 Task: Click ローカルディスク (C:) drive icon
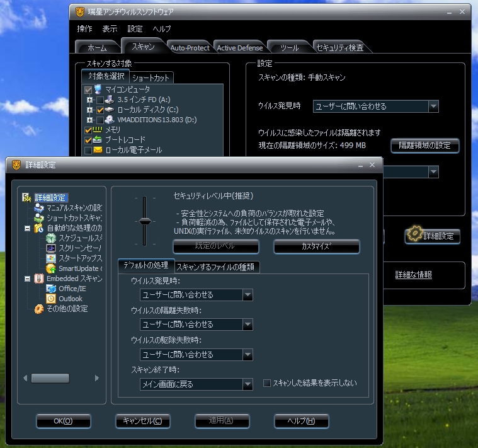click(x=110, y=110)
